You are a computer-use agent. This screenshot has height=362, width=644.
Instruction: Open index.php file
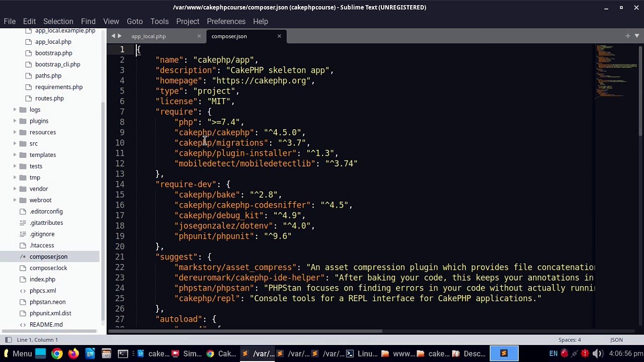(42, 279)
